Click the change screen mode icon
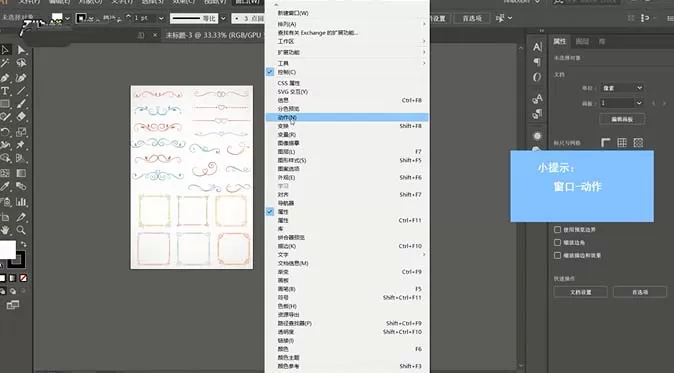 coord(12,306)
